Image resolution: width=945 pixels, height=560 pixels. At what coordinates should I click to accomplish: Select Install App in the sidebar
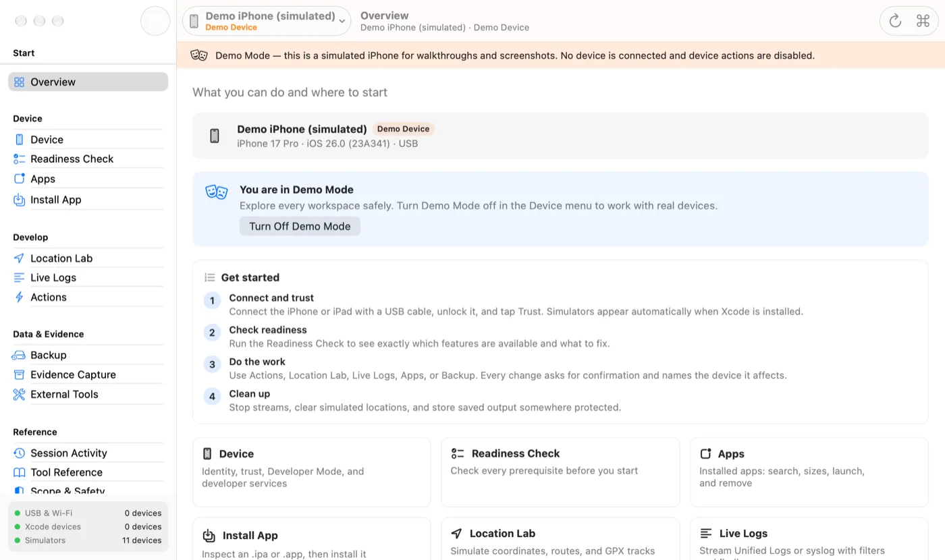tap(88, 200)
